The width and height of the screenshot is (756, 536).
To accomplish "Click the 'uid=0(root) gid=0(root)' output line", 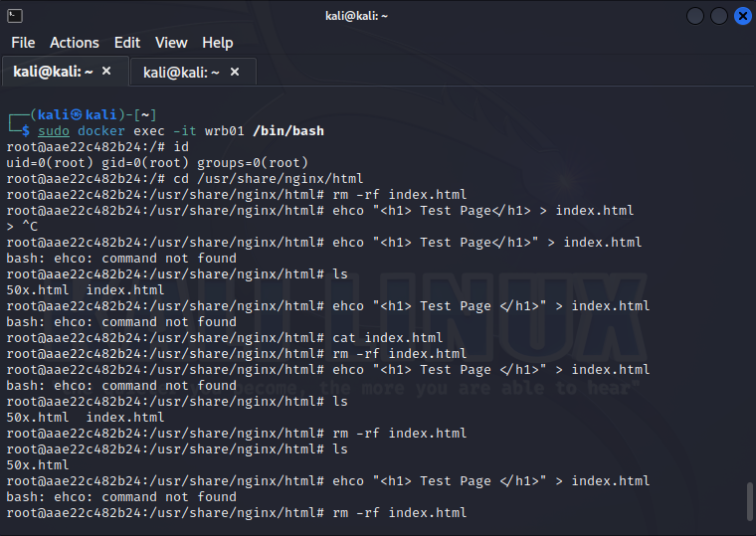I will [157, 163].
